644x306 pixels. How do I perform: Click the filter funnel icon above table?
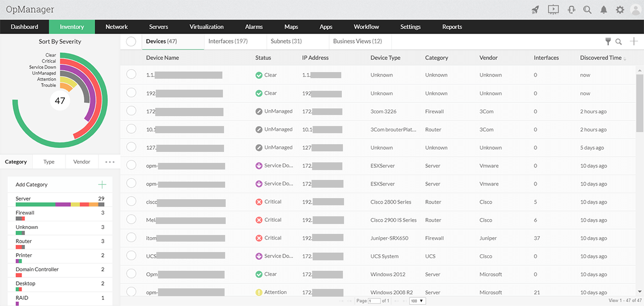(x=608, y=41)
